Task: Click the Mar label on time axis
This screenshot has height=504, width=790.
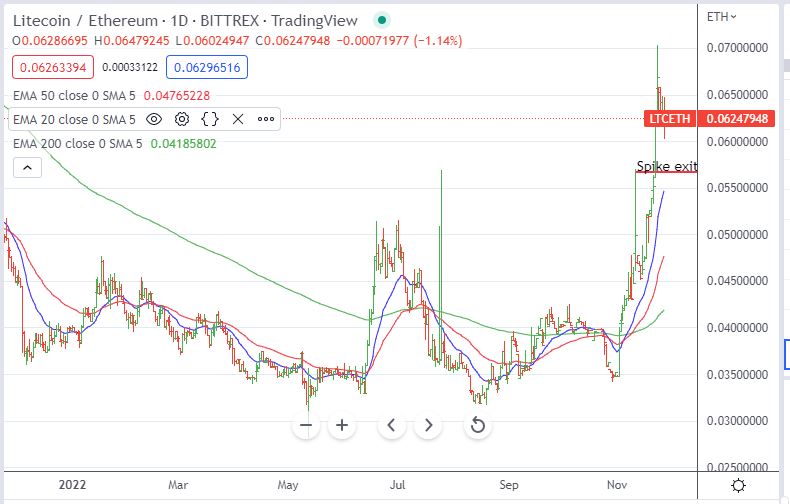Action: coord(178,485)
